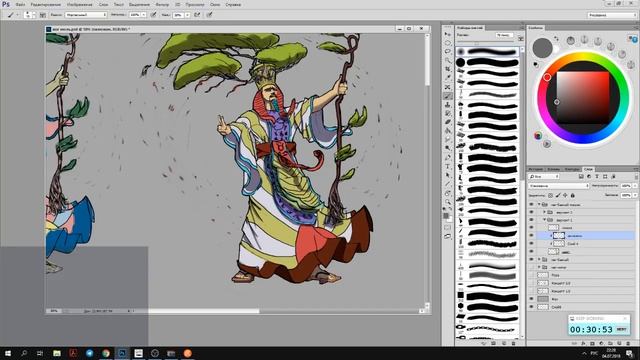Enable airbrush mode in options bar

point(197,15)
